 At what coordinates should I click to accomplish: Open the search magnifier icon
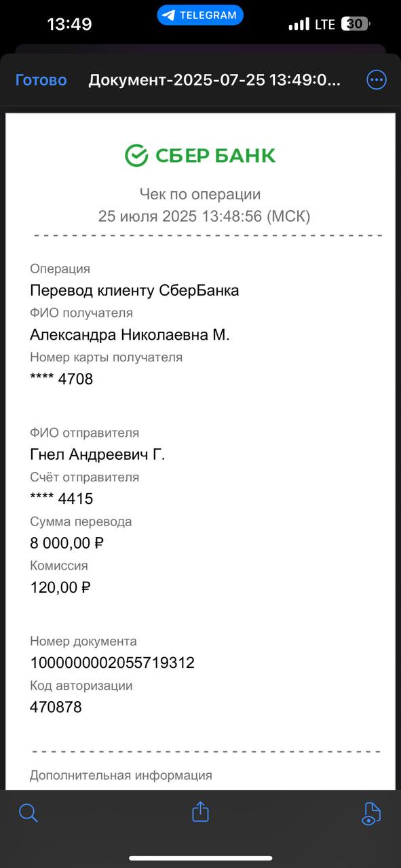(28, 812)
